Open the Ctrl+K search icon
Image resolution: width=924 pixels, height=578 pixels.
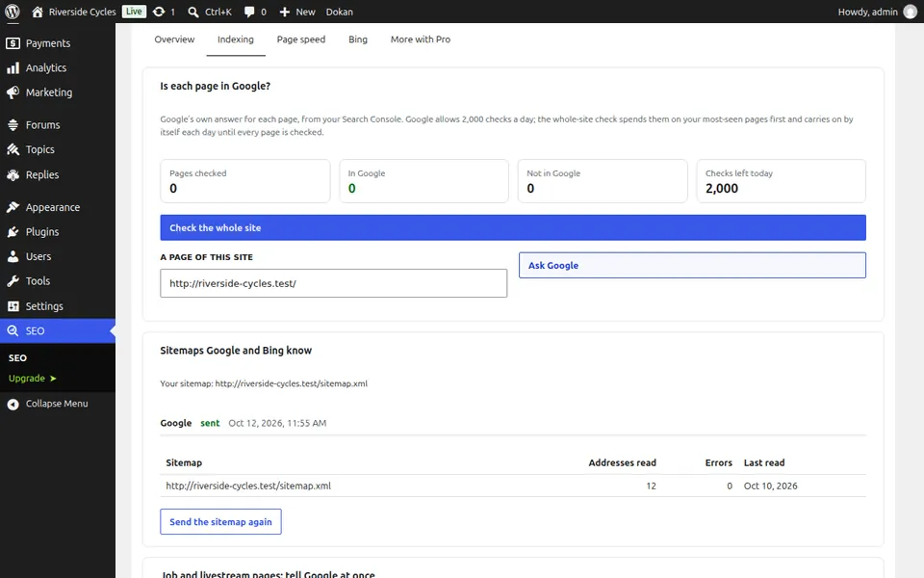(193, 12)
